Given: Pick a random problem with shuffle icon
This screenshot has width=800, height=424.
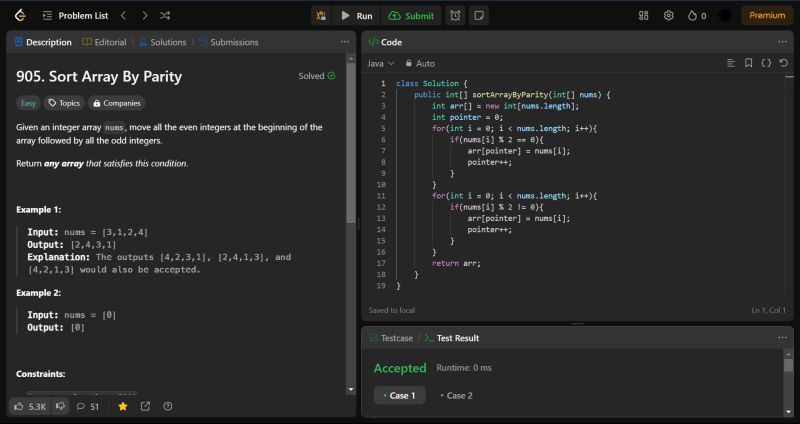Looking at the screenshot, I should click(165, 16).
